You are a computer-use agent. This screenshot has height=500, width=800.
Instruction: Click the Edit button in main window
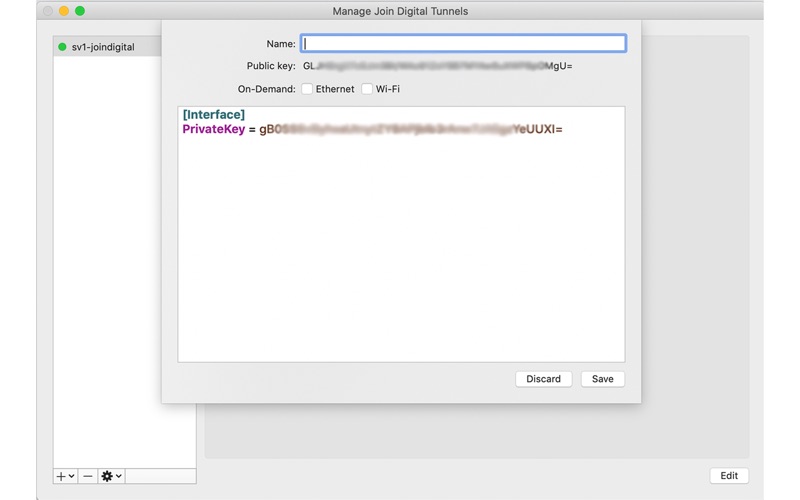(729, 476)
